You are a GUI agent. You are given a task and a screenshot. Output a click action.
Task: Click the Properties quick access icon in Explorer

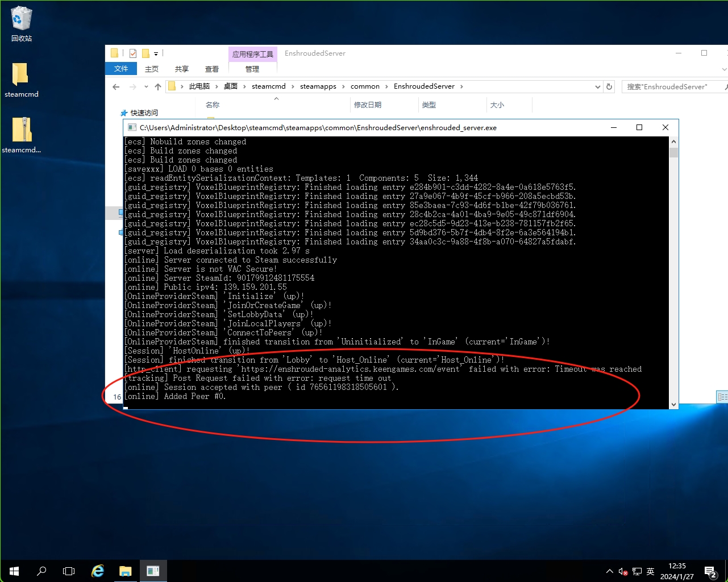133,53
